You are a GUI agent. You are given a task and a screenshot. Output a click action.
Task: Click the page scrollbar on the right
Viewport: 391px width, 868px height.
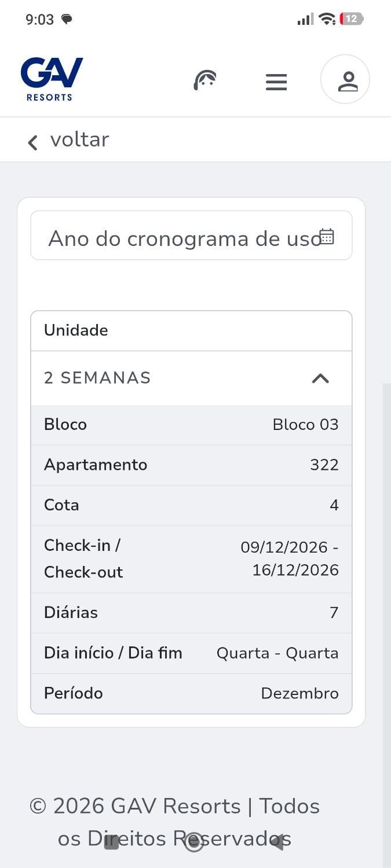tap(386, 625)
